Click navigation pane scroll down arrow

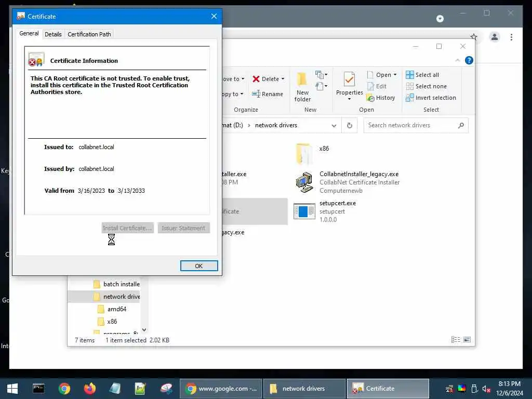click(144, 329)
